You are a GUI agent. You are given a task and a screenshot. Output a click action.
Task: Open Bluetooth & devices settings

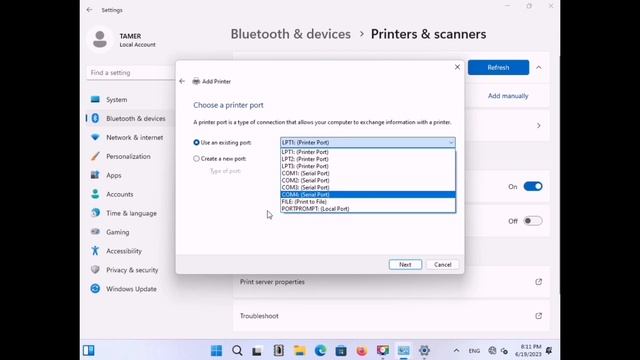[x=129, y=118]
